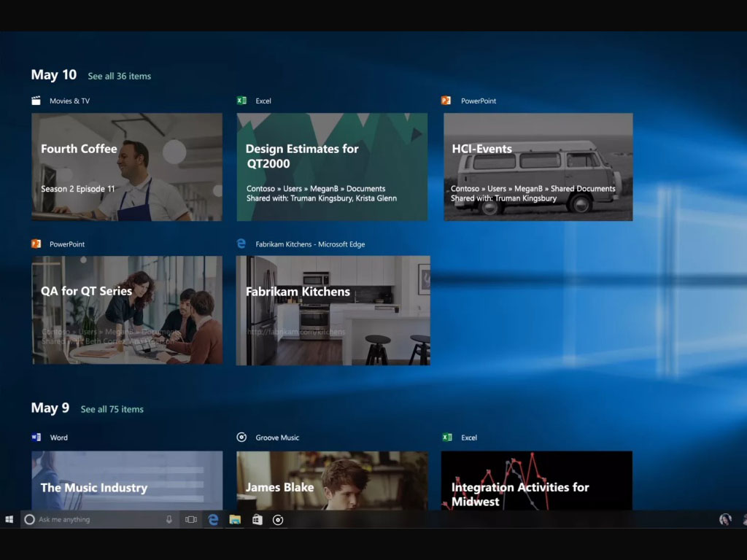Click the Cortana circle icon
Image resolution: width=747 pixels, height=560 pixels.
click(29, 519)
